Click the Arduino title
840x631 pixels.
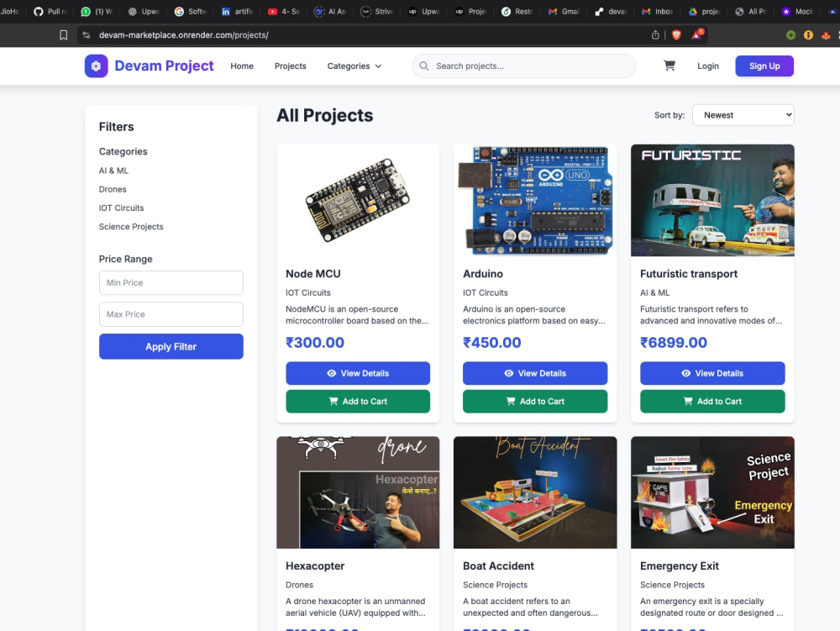pyautogui.click(x=483, y=274)
